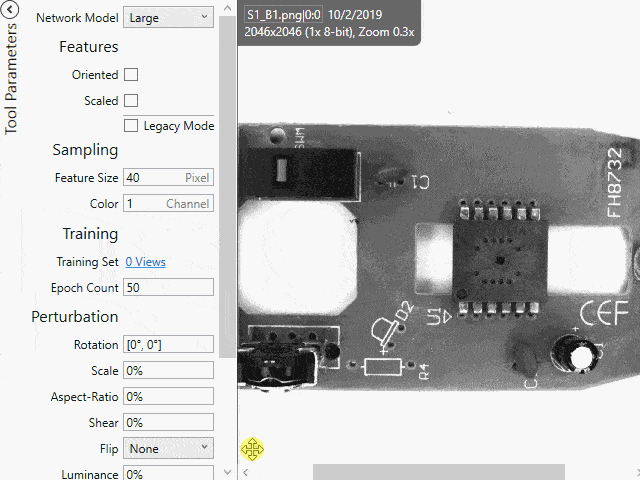Enable the Scaled checkbox
The width and height of the screenshot is (640, 480).
(x=131, y=101)
